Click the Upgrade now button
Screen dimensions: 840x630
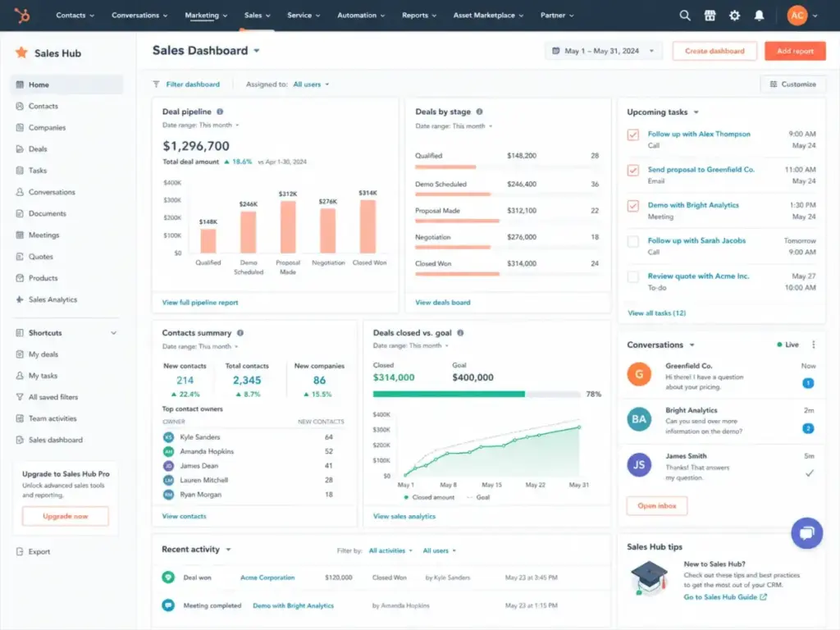tap(66, 516)
